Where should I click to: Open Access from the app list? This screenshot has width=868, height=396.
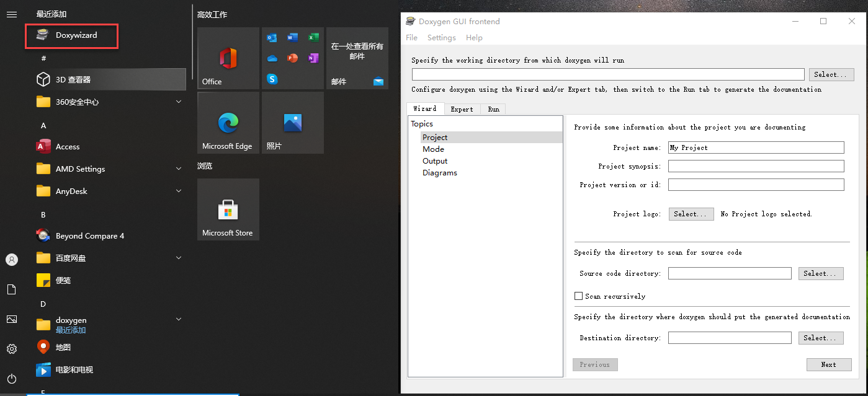(x=68, y=147)
